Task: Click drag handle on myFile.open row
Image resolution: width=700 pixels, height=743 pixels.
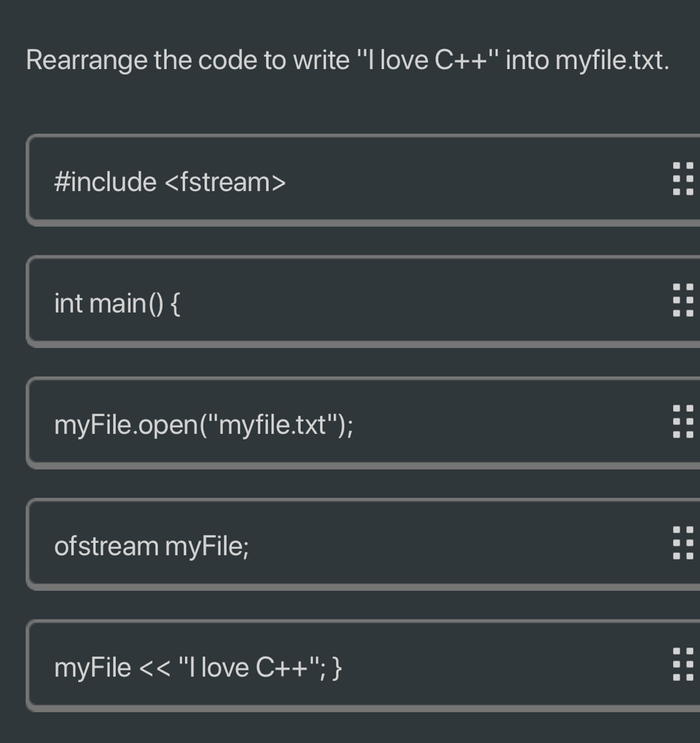Action: [682, 422]
